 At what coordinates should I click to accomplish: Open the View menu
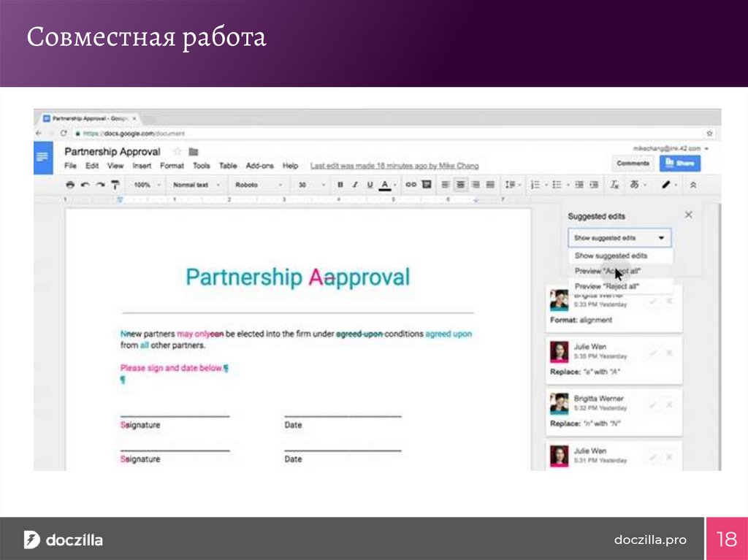pos(115,166)
